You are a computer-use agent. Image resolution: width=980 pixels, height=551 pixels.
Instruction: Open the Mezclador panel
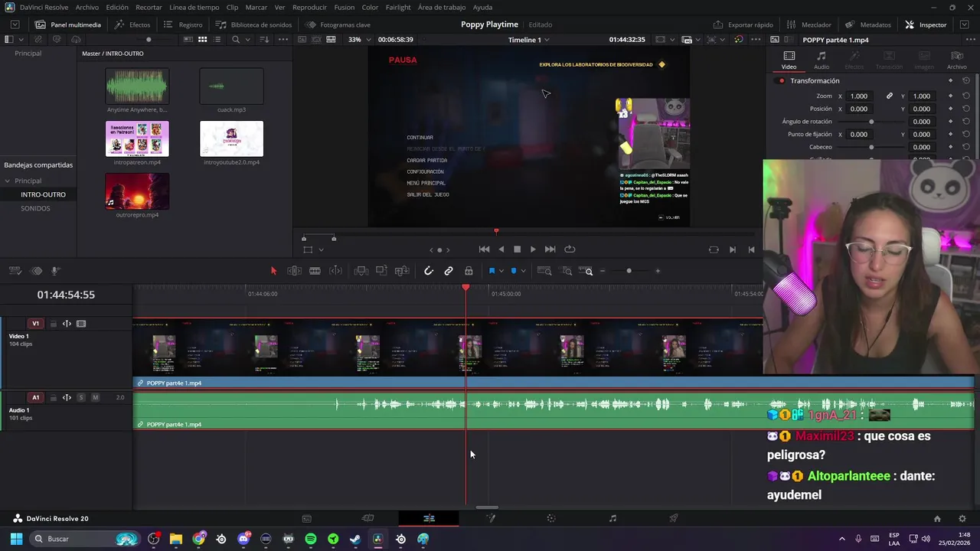pos(809,24)
